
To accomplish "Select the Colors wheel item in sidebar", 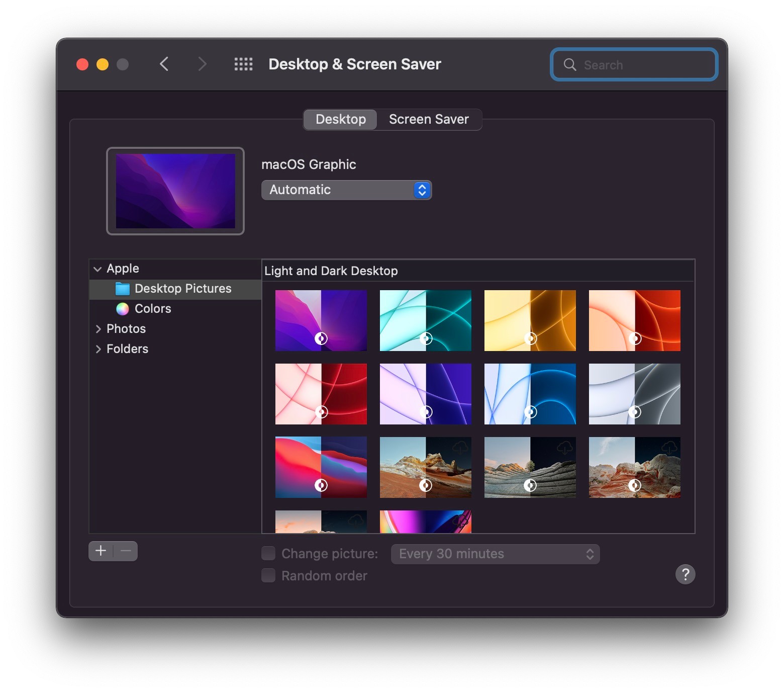I will click(152, 309).
